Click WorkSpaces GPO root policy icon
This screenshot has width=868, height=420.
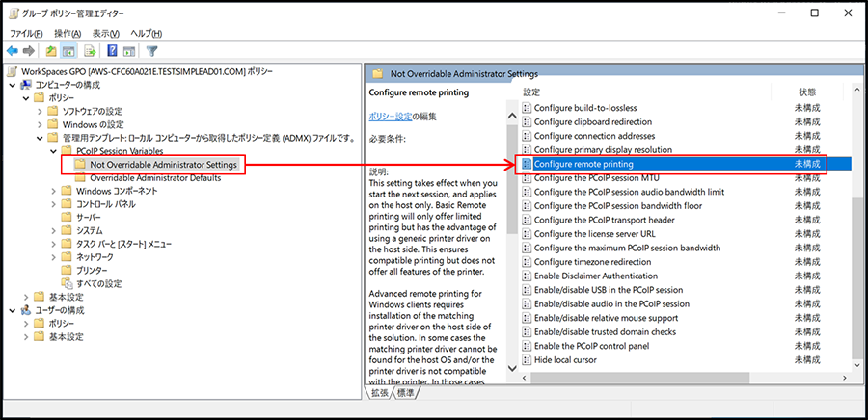[x=14, y=71]
